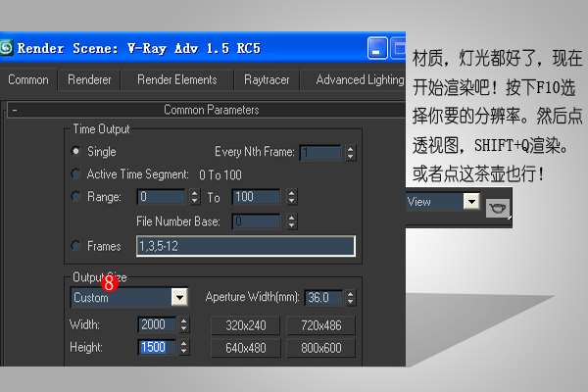This screenshot has width=588, height=392.
Task: Click the Width field showing 2000
Action: (x=157, y=324)
